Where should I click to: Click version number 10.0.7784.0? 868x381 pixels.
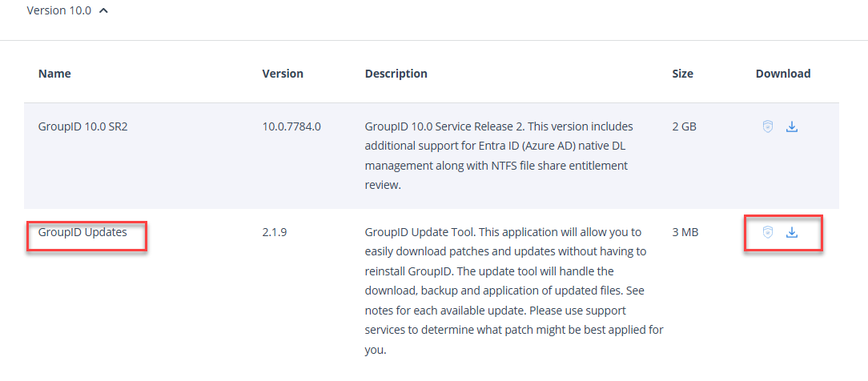pyautogui.click(x=291, y=126)
